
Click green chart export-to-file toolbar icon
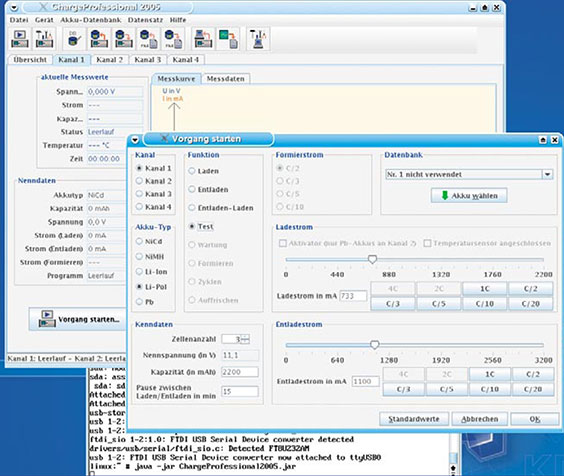coord(229,39)
